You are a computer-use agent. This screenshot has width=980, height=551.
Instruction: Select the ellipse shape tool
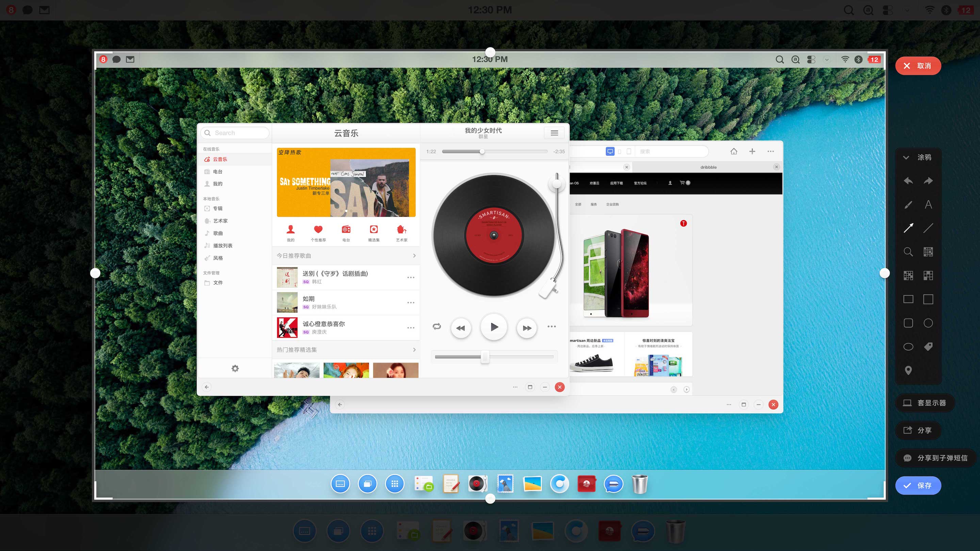(908, 347)
